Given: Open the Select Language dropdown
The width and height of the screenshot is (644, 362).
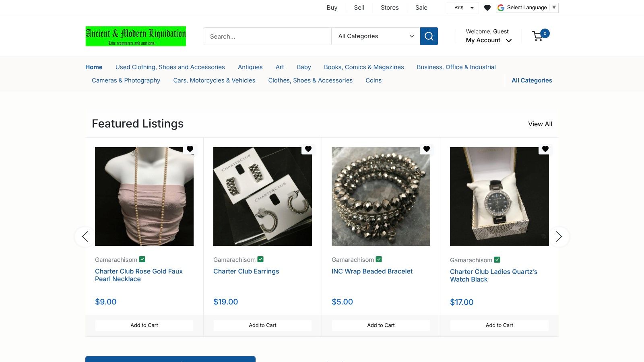Looking at the screenshot, I should click(527, 8).
